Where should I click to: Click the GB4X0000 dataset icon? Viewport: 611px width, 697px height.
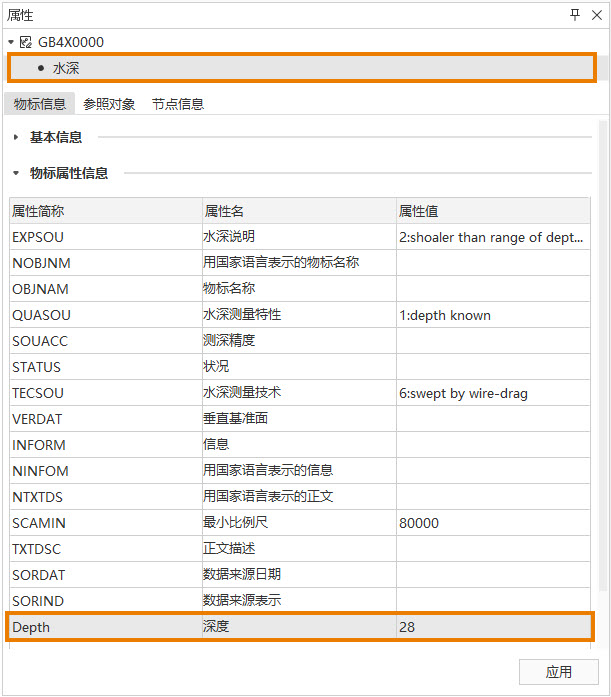click(x=26, y=42)
